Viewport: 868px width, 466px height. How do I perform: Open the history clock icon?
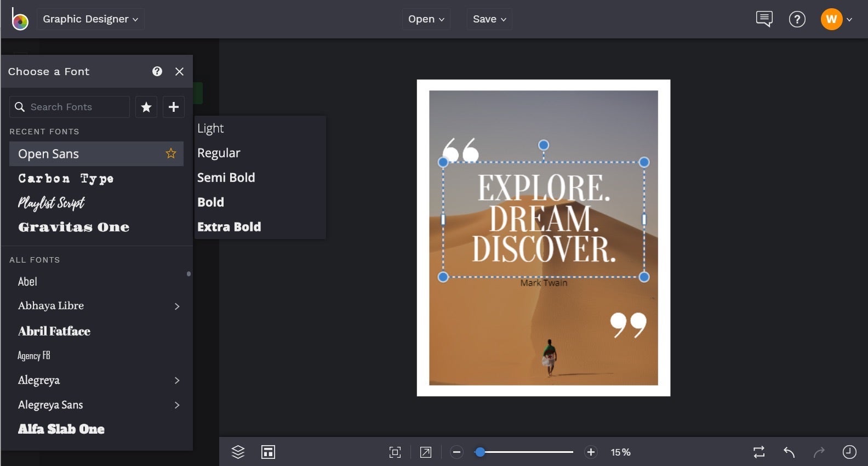click(849, 452)
